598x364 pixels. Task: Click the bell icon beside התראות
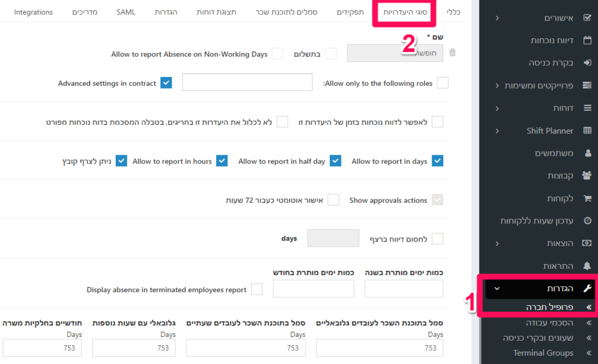point(587,266)
